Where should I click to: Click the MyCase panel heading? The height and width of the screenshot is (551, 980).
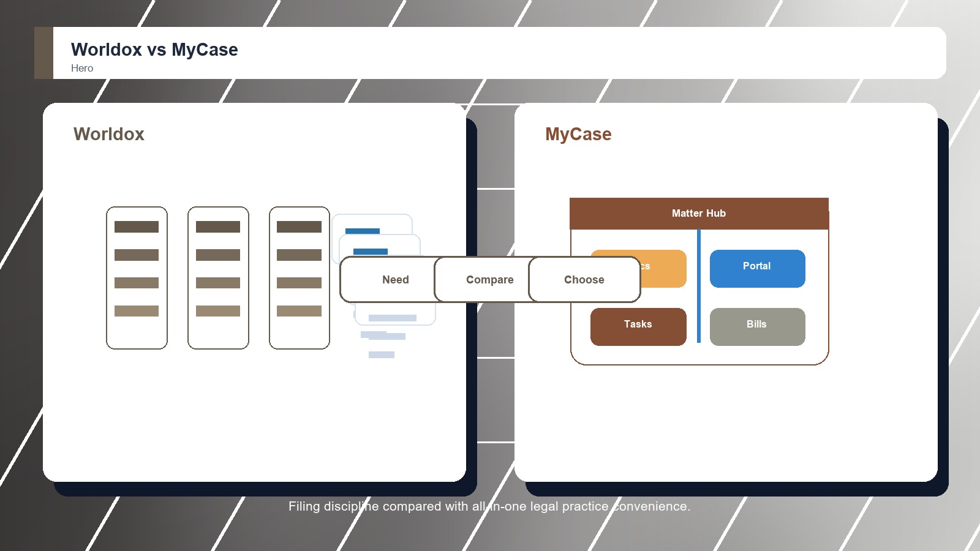tap(578, 134)
